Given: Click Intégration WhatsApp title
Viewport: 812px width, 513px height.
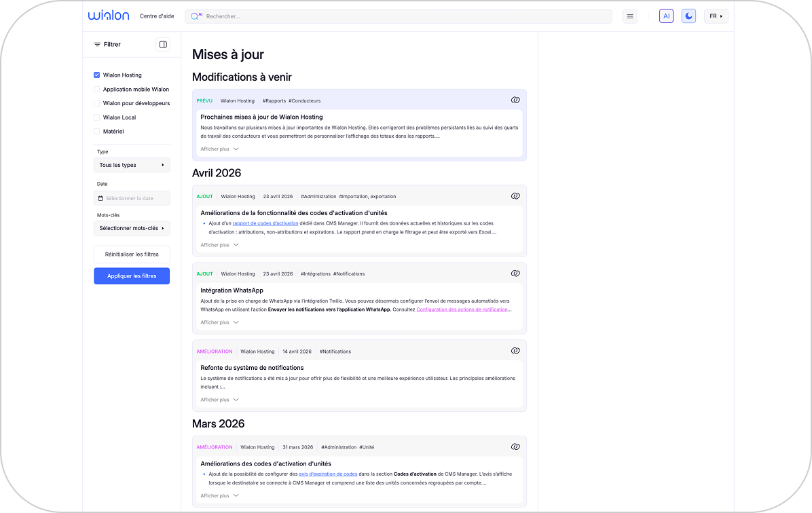Looking at the screenshot, I should pos(232,290).
